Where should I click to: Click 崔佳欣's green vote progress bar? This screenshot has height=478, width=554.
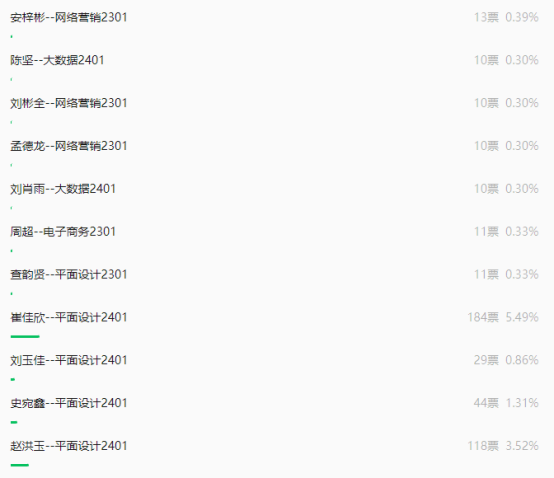[25, 337]
